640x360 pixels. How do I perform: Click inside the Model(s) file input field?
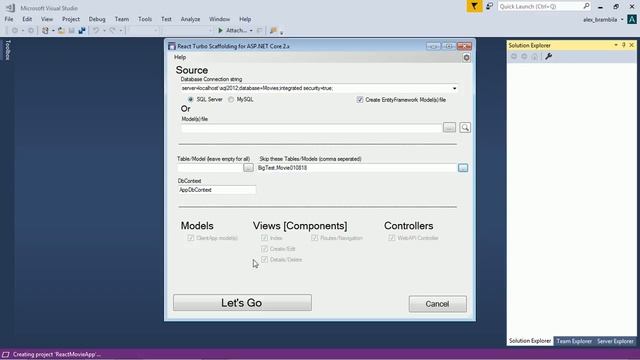(x=311, y=128)
